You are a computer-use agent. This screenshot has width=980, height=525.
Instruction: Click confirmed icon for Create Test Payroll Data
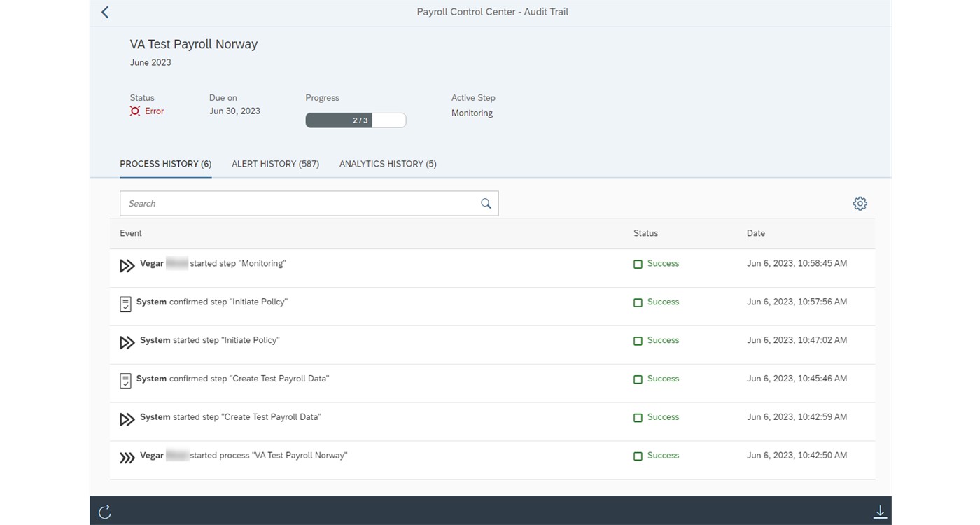click(125, 381)
